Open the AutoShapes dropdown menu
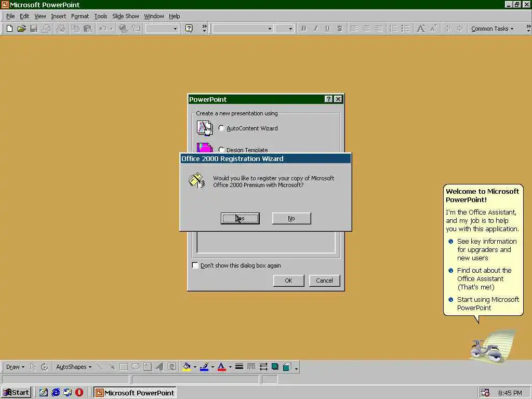 tap(74, 367)
